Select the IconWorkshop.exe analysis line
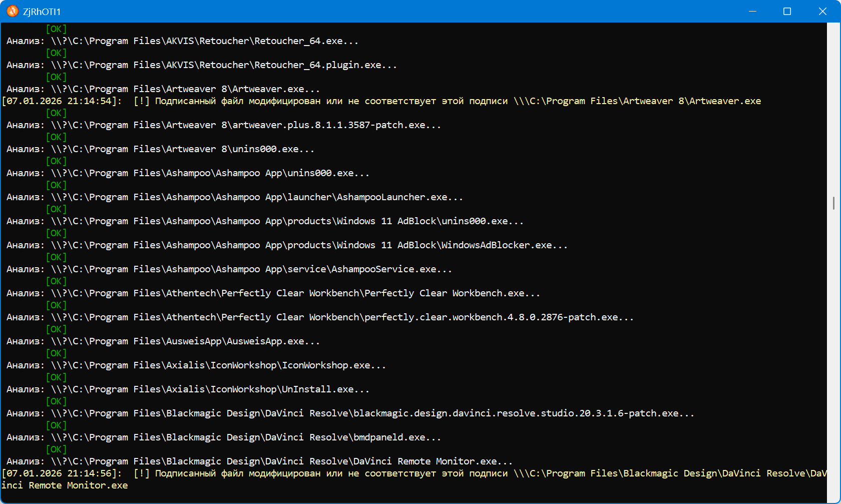The image size is (841, 504). (x=196, y=365)
